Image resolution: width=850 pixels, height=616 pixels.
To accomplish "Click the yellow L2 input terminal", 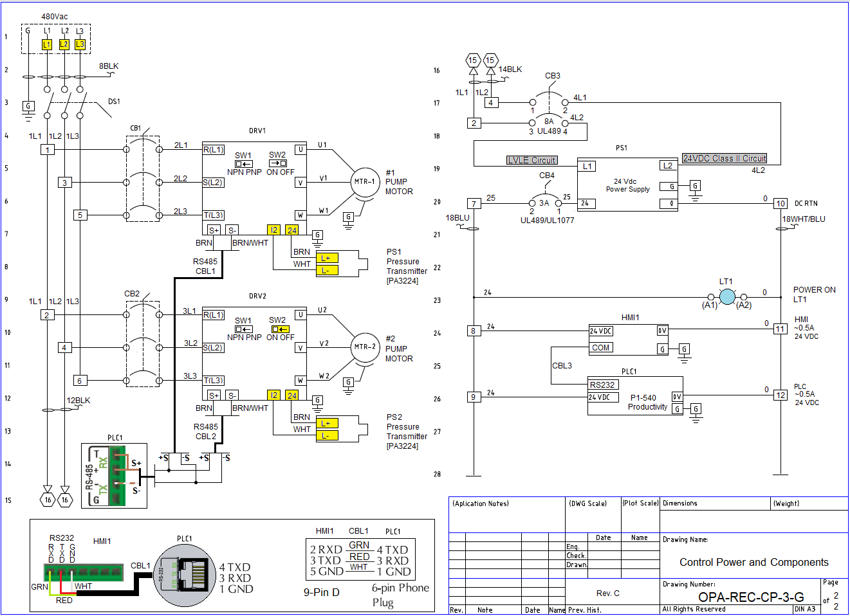I will pyautogui.click(x=64, y=44).
